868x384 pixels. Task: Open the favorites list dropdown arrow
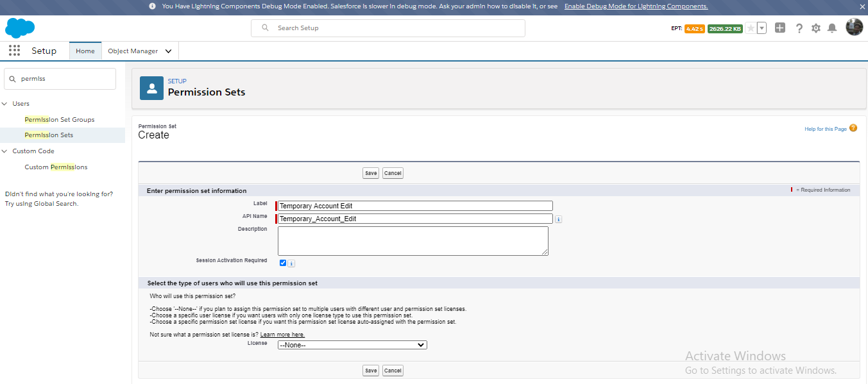761,28
